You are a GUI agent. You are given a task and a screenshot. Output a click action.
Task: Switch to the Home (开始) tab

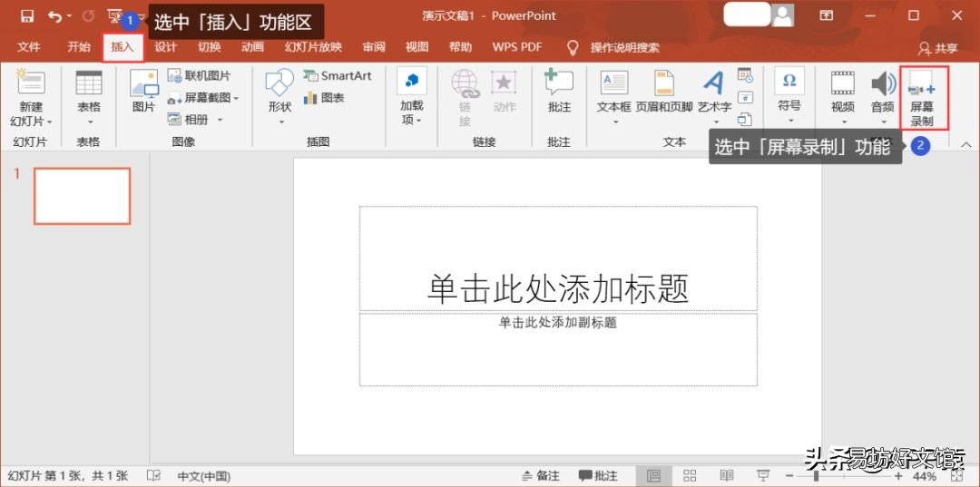(x=79, y=47)
